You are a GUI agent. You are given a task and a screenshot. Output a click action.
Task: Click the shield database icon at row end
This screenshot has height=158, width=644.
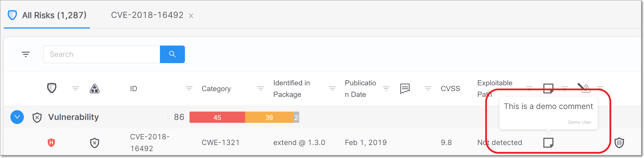tap(619, 142)
